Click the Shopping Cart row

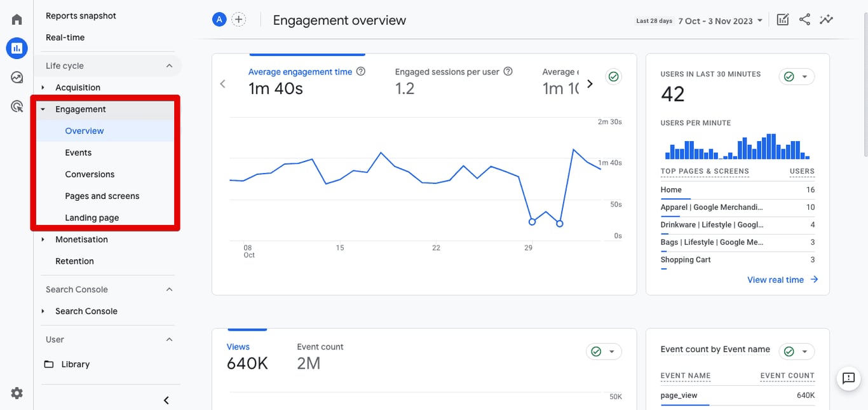pos(738,260)
